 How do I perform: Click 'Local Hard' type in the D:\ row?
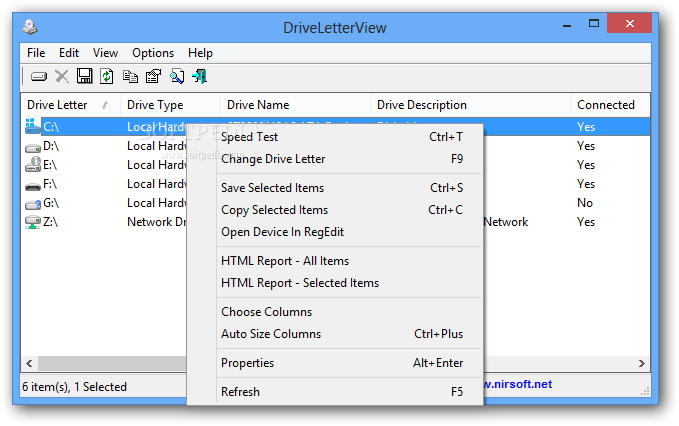[156, 146]
